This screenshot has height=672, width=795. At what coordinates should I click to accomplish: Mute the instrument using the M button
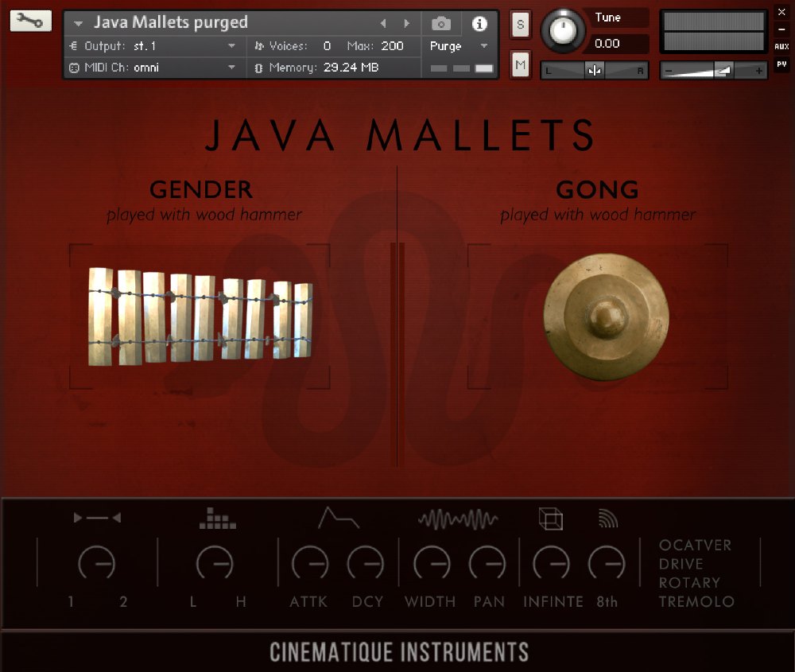click(x=519, y=64)
